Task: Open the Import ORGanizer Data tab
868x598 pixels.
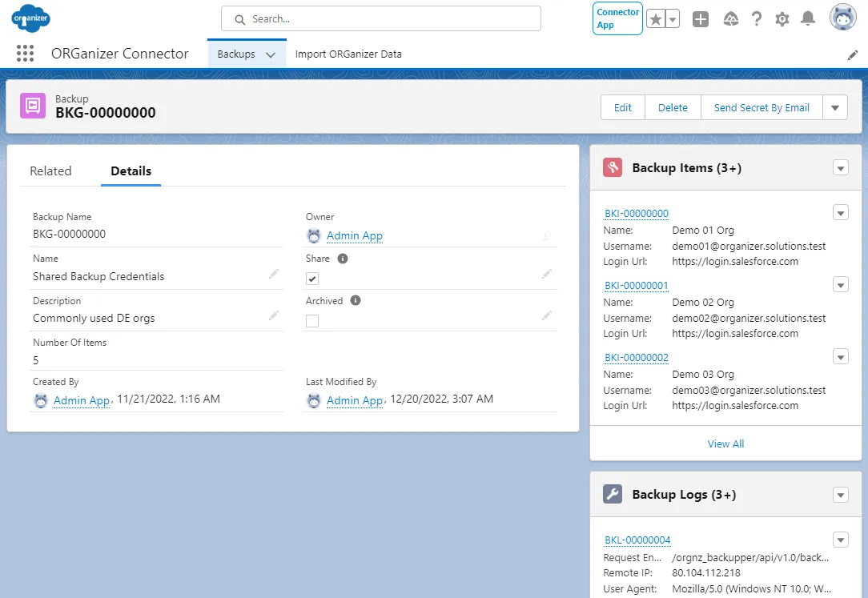Action: tap(348, 54)
